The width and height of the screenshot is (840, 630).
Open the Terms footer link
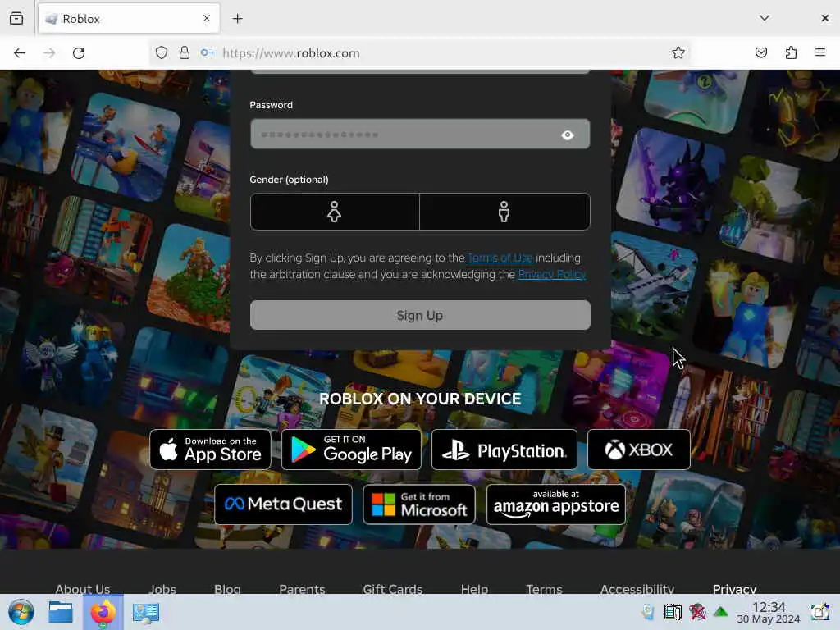[x=544, y=589]
